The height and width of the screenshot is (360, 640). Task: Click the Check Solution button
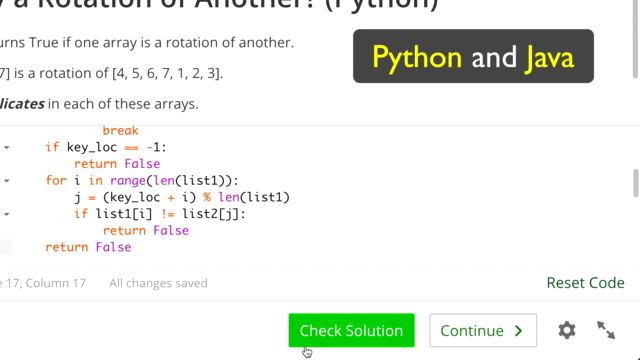351,330
